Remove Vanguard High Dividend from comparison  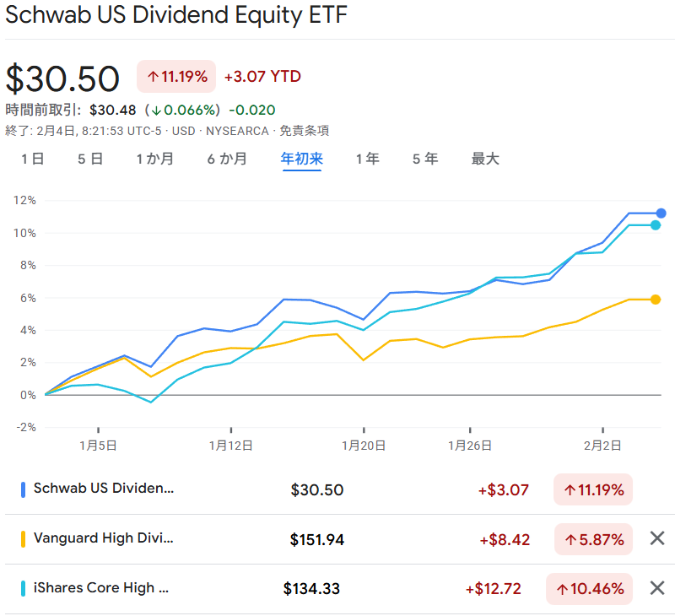pyautogui.click(x=656, y=538)
